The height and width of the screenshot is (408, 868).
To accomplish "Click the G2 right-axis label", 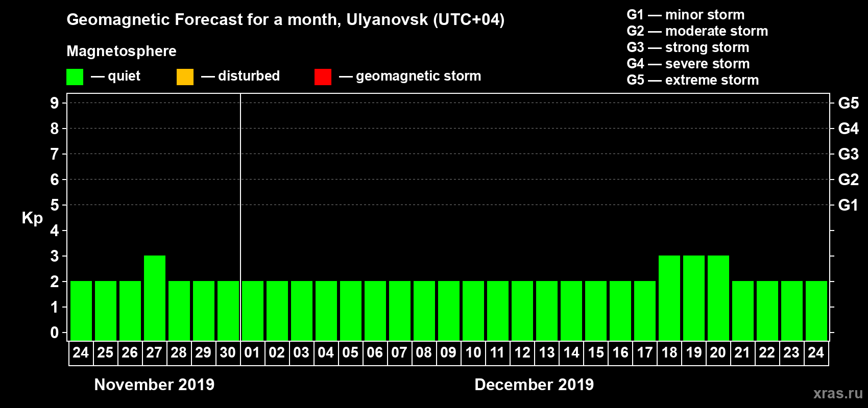I will [849, 180].
